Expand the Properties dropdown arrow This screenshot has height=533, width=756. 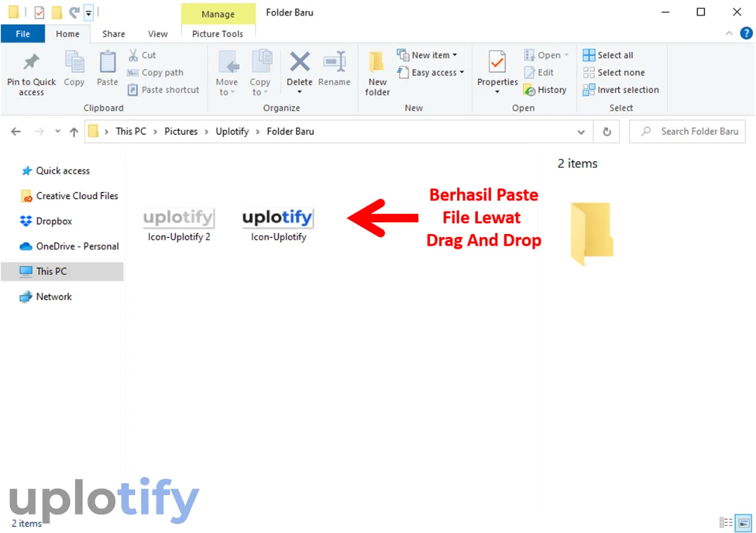coord(497,92)
